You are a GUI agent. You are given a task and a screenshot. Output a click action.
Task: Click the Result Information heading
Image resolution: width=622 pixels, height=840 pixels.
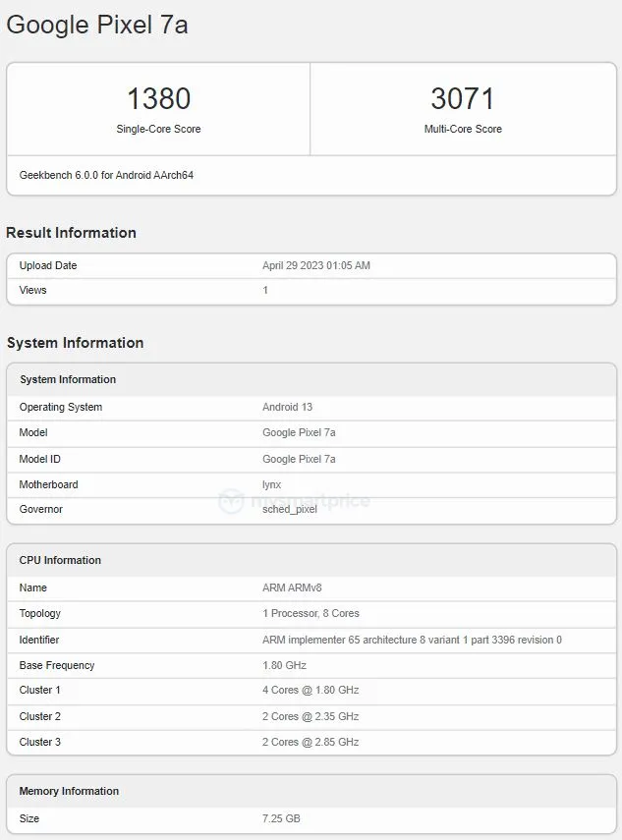coord(71,233)
